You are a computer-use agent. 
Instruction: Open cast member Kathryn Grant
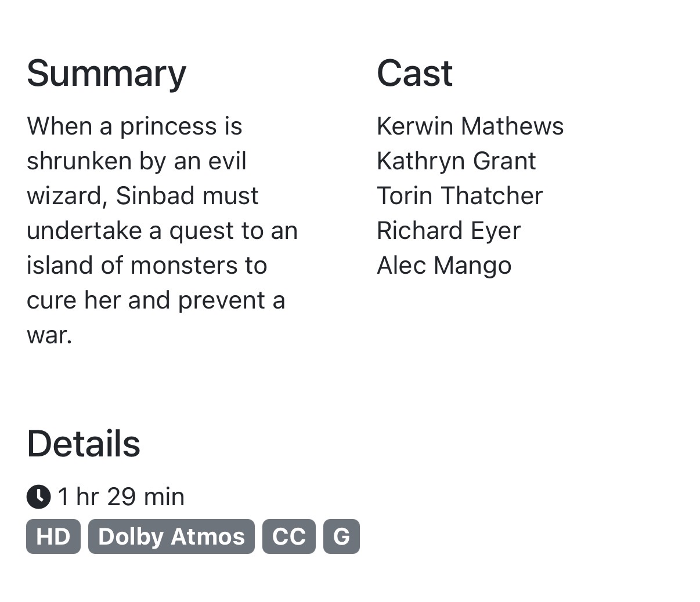(x=456, y=161)
